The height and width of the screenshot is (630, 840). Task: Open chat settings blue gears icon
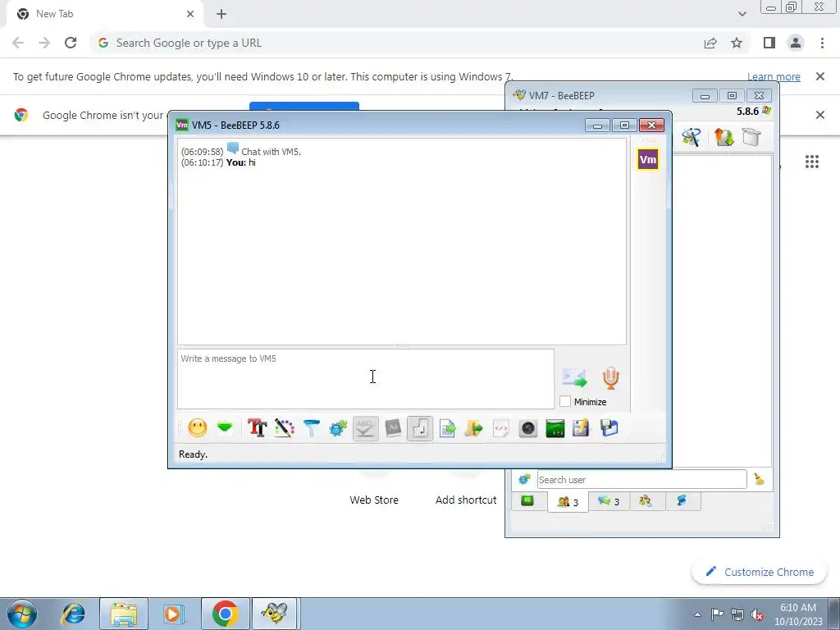[338, 428]
